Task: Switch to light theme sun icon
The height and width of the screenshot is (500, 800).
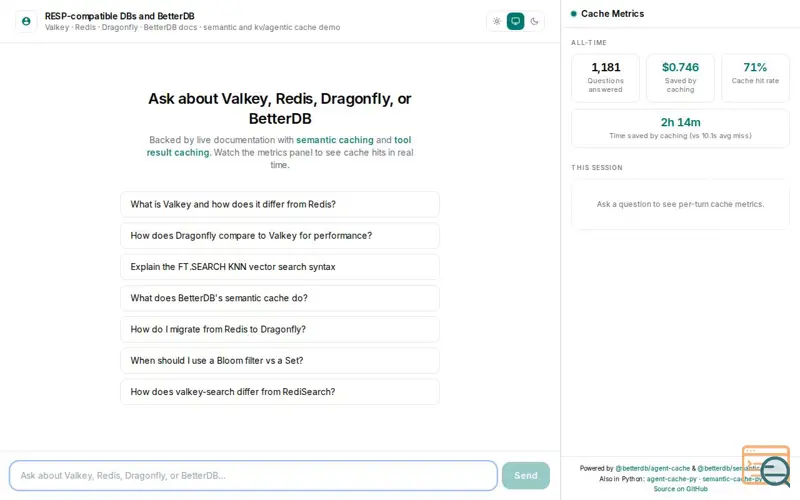Action: point(497,21)
